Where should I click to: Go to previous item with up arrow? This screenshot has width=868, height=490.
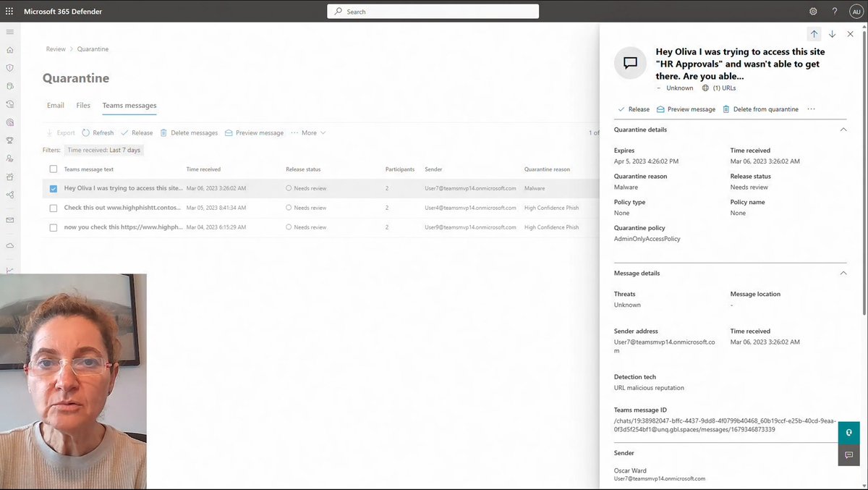[x=814, y=34]
